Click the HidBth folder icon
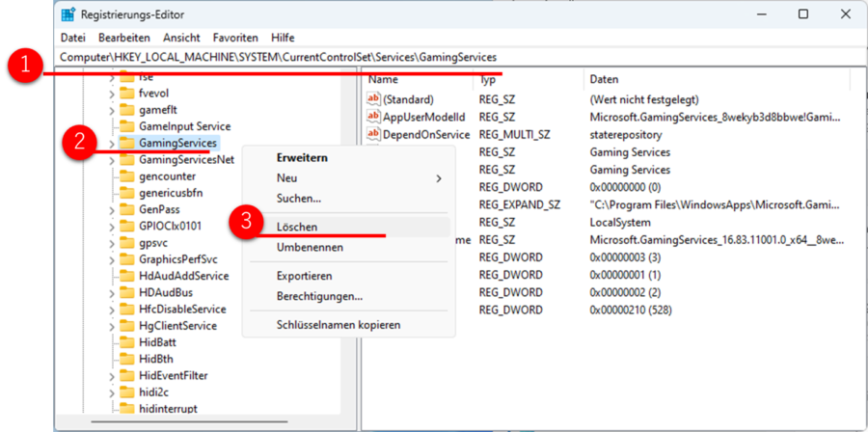Viewport: 868px width, 432px height. pos(127,359)
